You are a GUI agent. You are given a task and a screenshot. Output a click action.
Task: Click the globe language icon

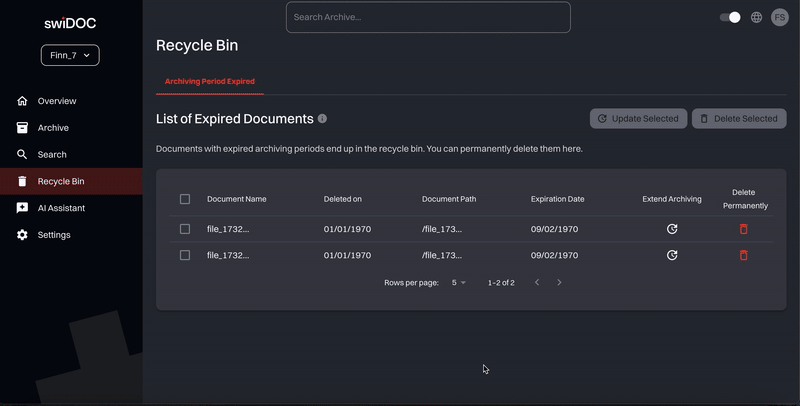[757, 17]
